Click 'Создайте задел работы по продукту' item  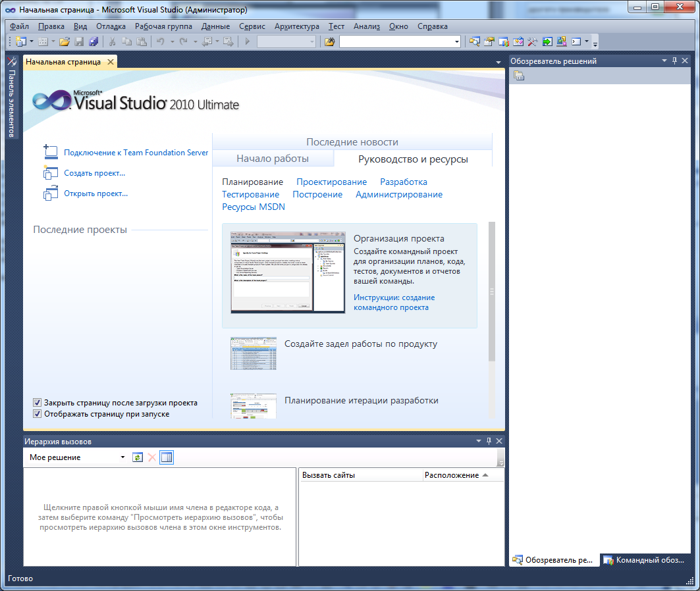pos(361,344)
